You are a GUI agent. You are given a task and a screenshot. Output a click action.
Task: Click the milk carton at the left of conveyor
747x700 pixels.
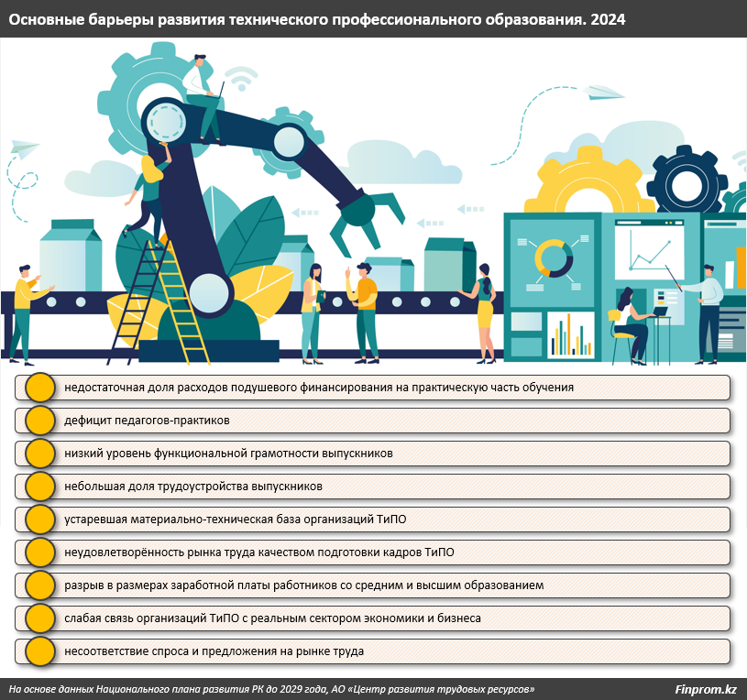coord(71,255)
